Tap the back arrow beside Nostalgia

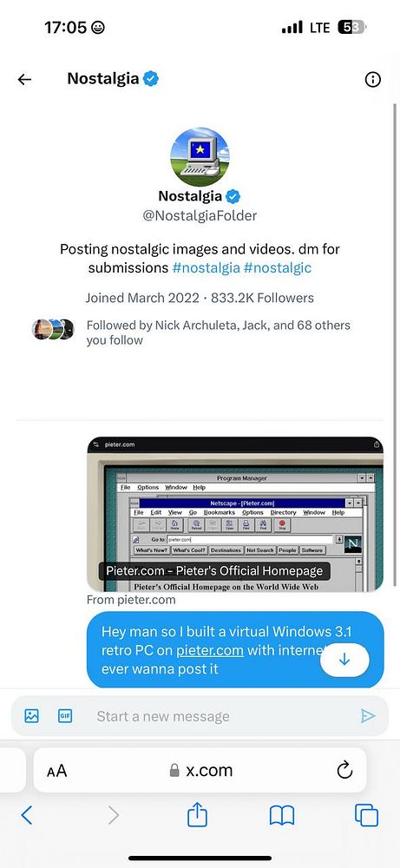pos(24,80)
